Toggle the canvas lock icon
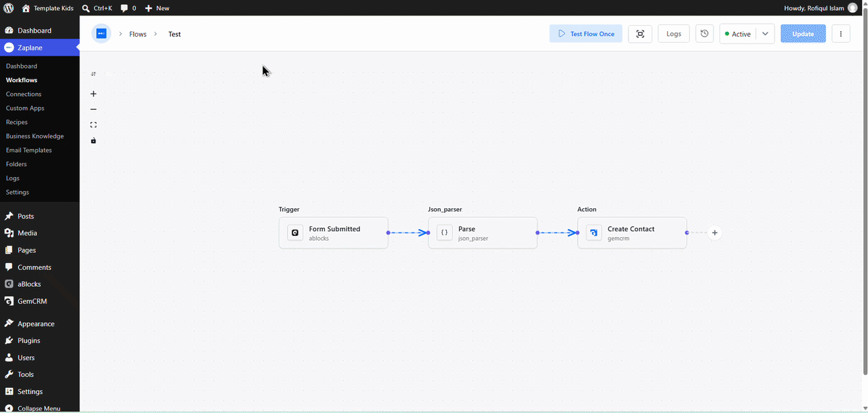The width and height of the screenshot is (868, 413). pos(94,140)
